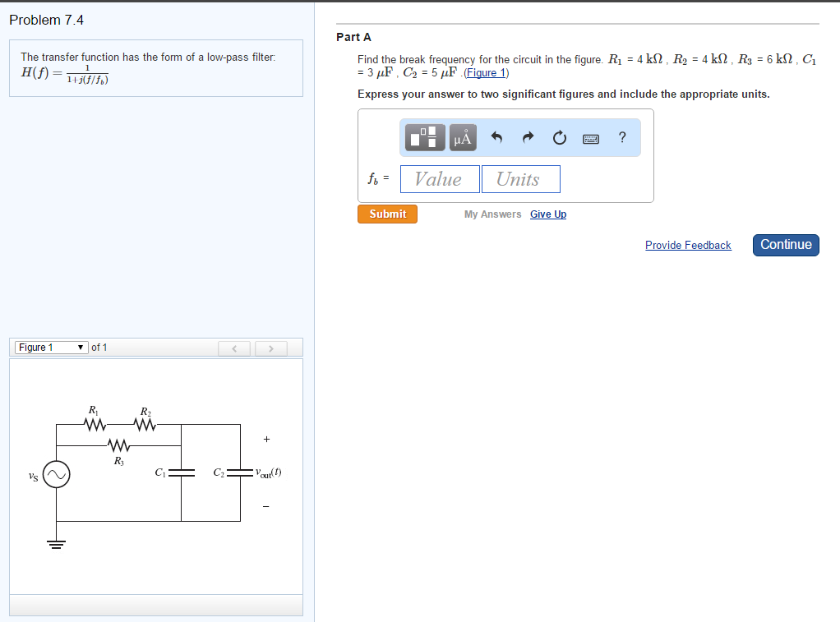Click the help question mark icon

(x=622, y=137)
